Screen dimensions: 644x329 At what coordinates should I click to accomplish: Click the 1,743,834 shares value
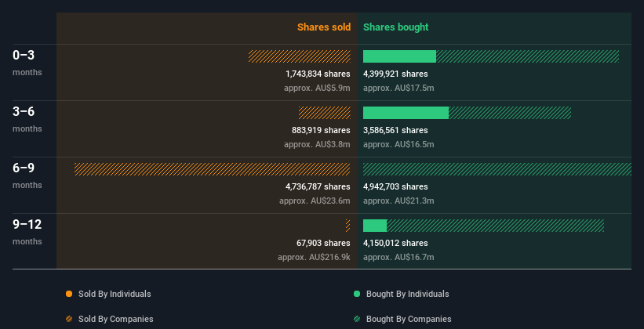[x=318, y=74]
